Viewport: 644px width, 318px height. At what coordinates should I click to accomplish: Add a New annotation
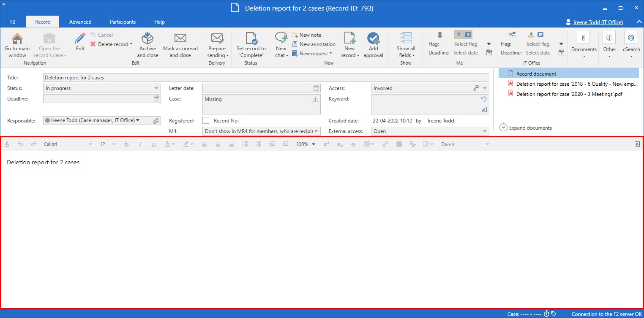coord(314,44)
